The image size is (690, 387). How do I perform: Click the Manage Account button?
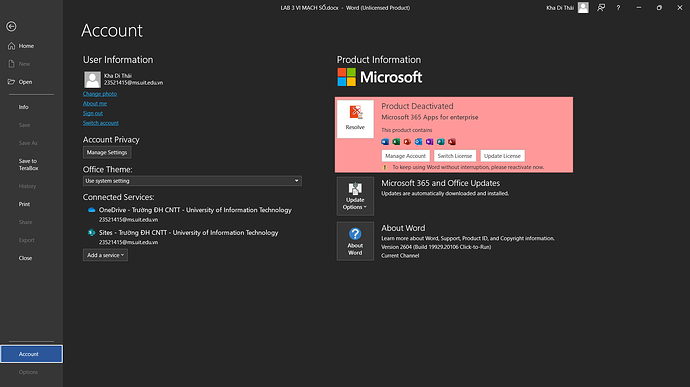(x=405, y=156)
